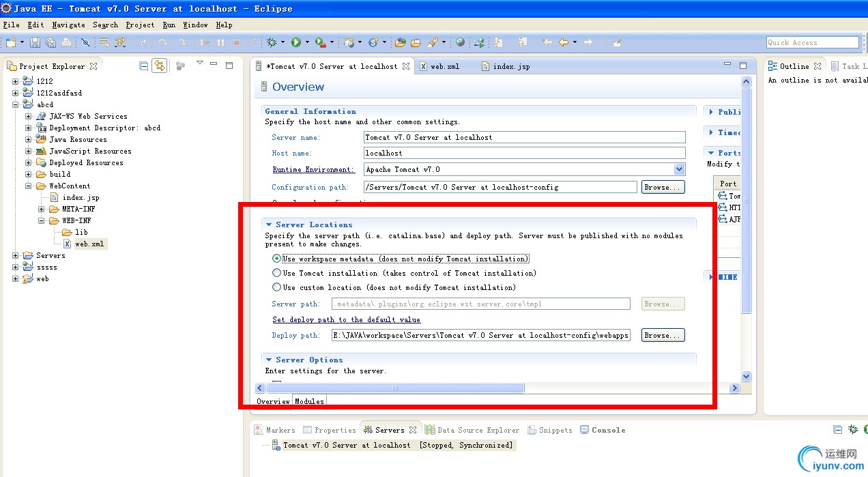The image size is (868, 477).
Task: Maximize the editor area
Action: click(743, 66)
